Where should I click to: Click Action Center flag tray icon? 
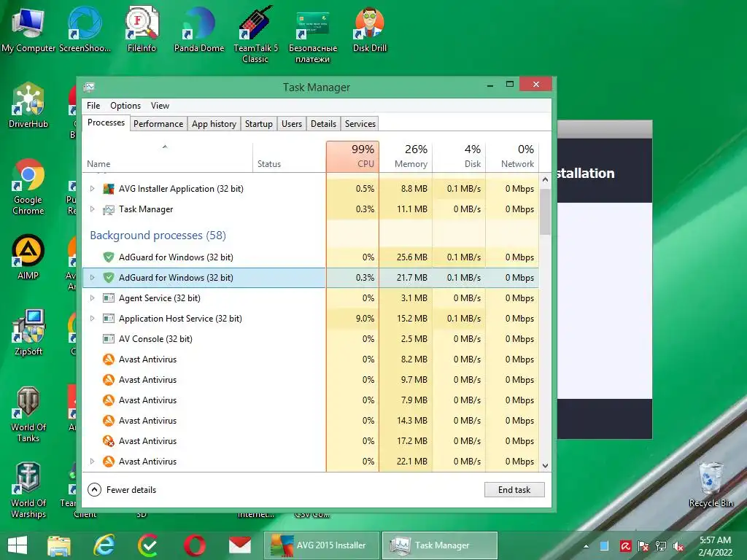(643, 546)
